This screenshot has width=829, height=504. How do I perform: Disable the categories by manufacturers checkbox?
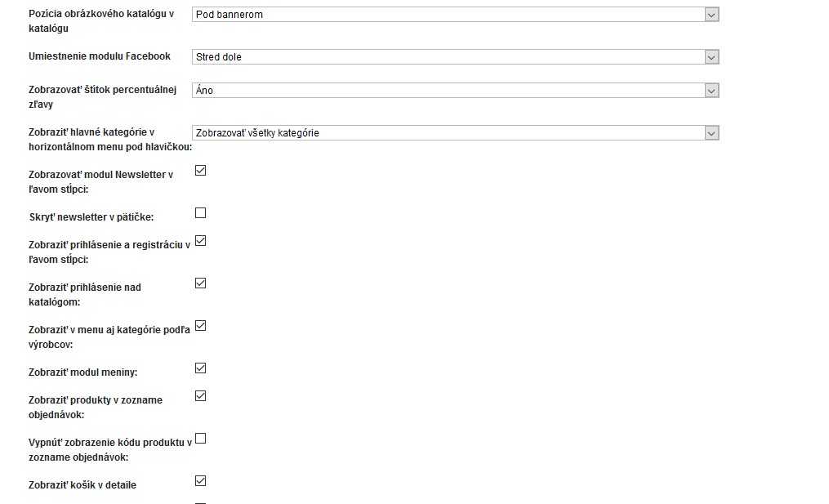click(201, 326)
